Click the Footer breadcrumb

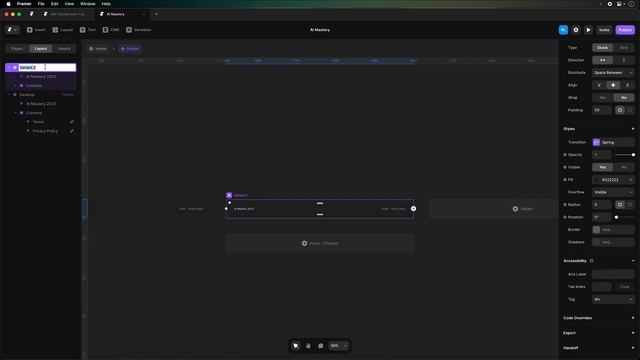tap(130, 49)
